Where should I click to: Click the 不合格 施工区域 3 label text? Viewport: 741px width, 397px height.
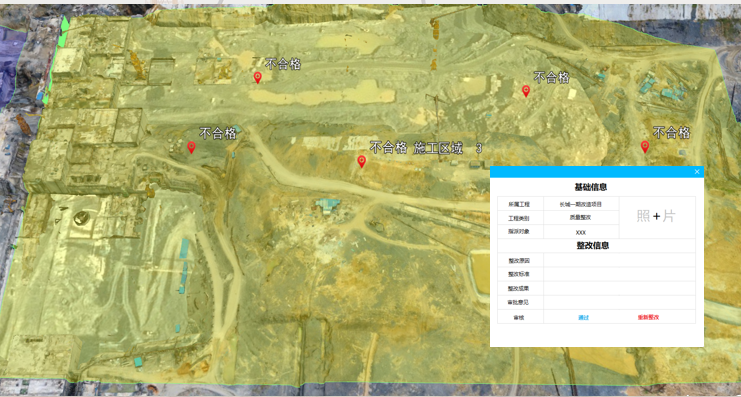point(425,148)
